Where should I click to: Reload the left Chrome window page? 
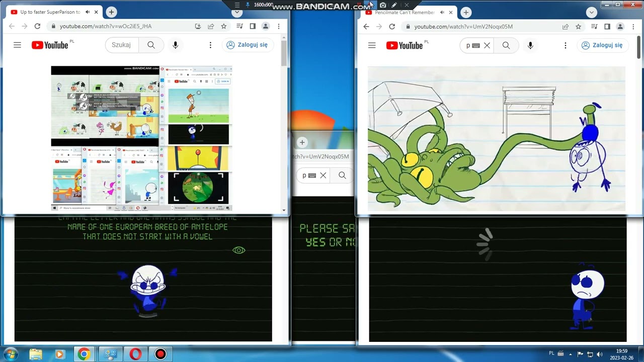tap(37, 26)
